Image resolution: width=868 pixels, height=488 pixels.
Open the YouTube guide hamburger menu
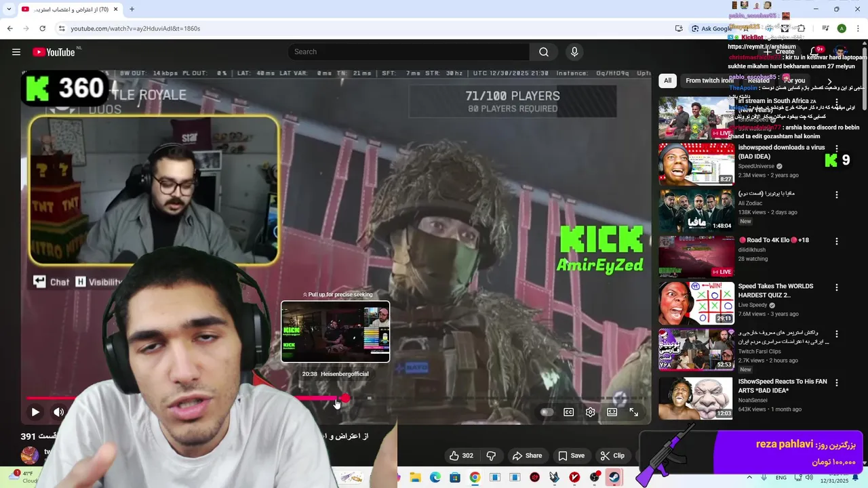(x=16, y=52)
